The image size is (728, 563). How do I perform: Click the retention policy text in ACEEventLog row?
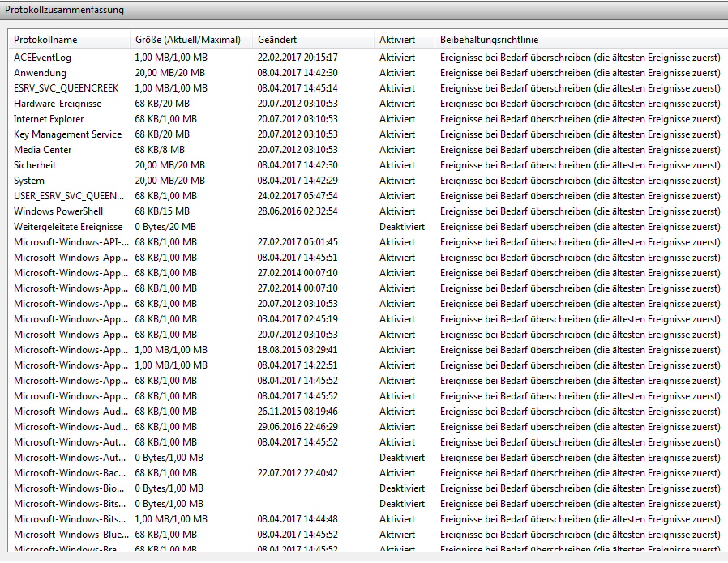[580, 58]
